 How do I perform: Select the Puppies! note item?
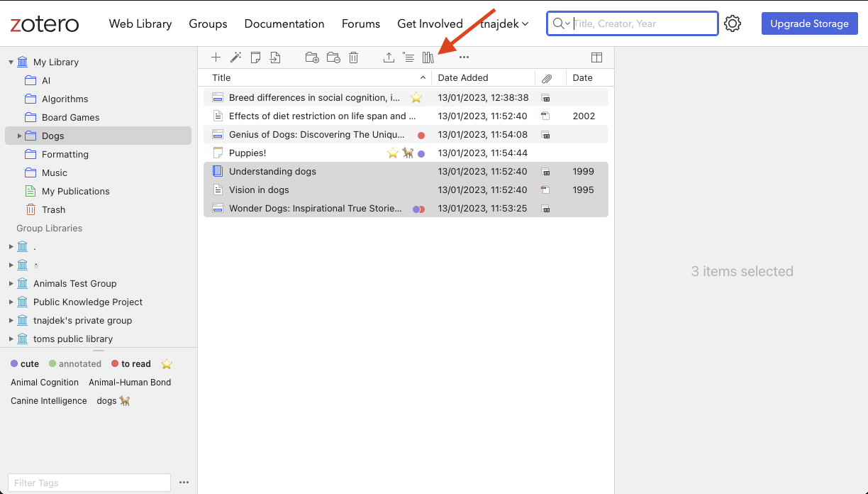pos(406,153)
